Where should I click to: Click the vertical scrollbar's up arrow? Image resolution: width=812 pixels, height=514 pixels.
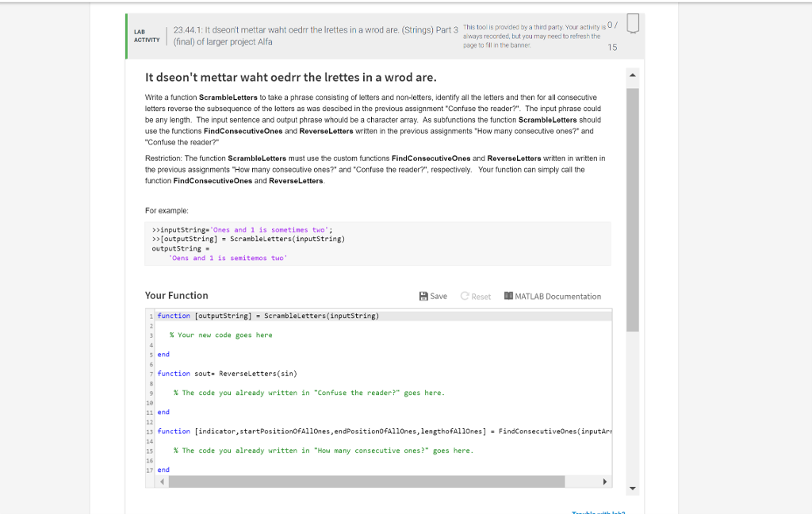pos(632,73)
